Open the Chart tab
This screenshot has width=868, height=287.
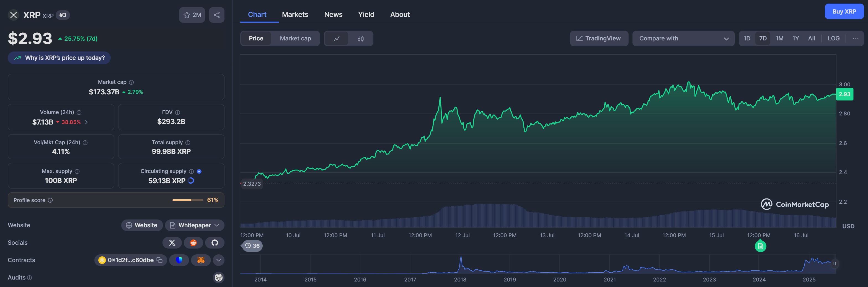[x=257, y=14]
